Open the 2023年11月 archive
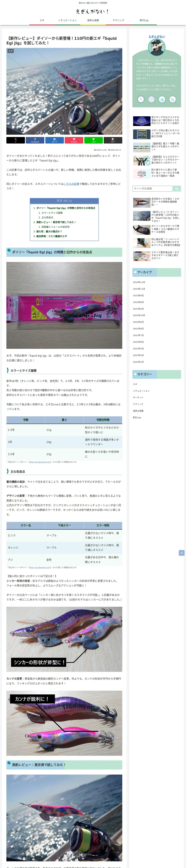Viewport: 186px width, 868px height. 139,289
